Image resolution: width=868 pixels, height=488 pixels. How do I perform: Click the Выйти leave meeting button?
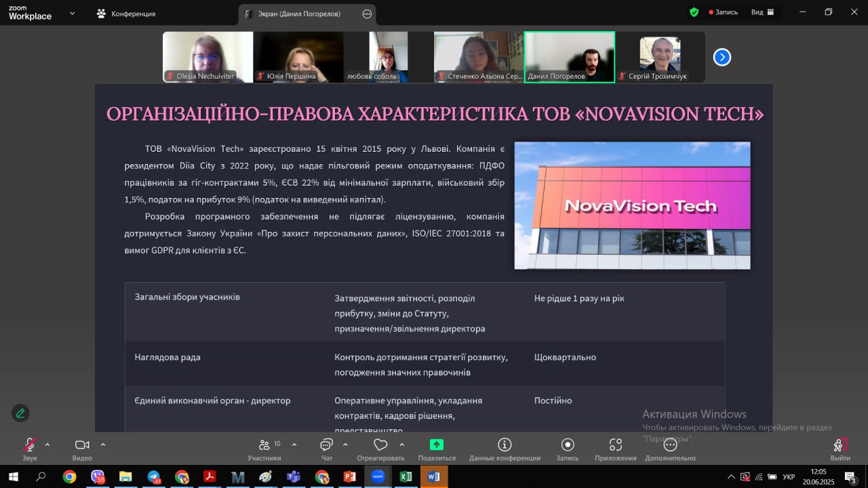(x=840, y=449)
